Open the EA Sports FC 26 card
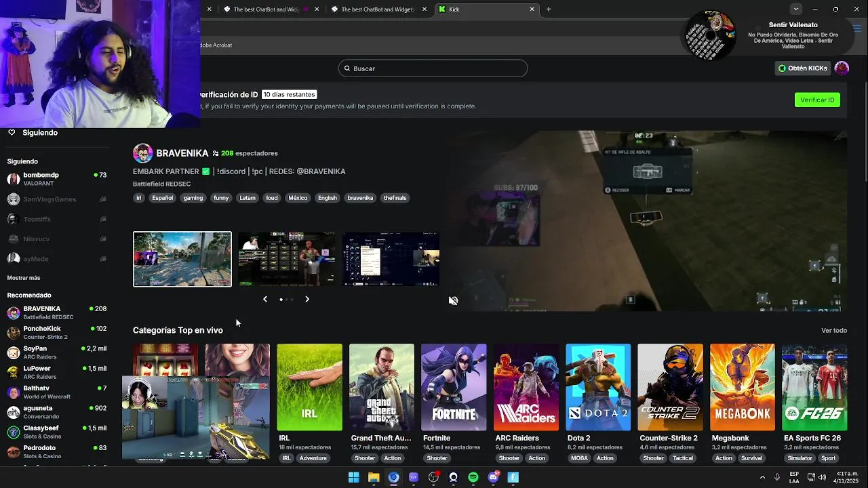The image size is (868, 488). click(x=814, y=387)
